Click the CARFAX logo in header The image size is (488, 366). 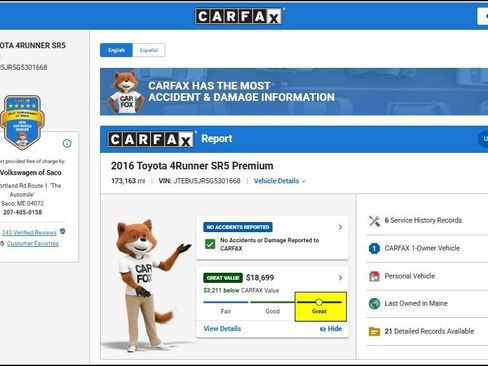239,16
